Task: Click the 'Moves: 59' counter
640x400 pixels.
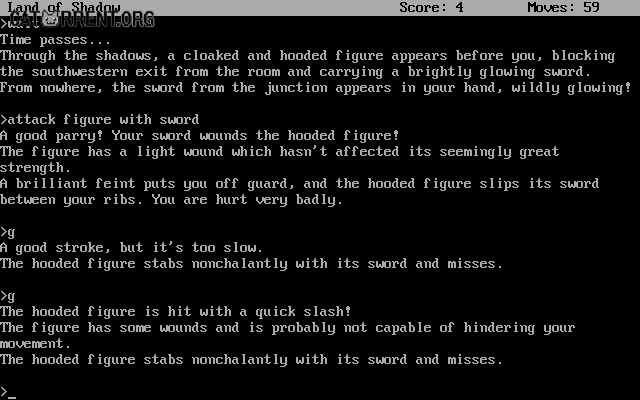Action: 563,7
